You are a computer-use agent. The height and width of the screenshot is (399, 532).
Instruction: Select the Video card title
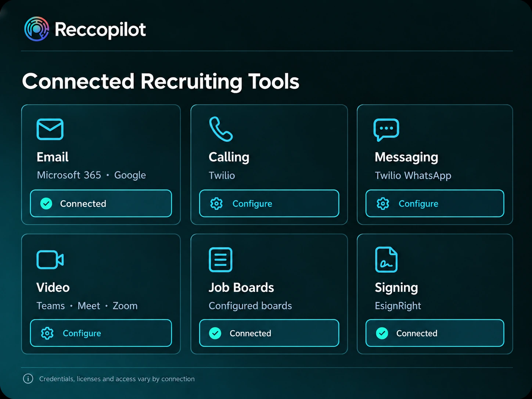(53, 287)
